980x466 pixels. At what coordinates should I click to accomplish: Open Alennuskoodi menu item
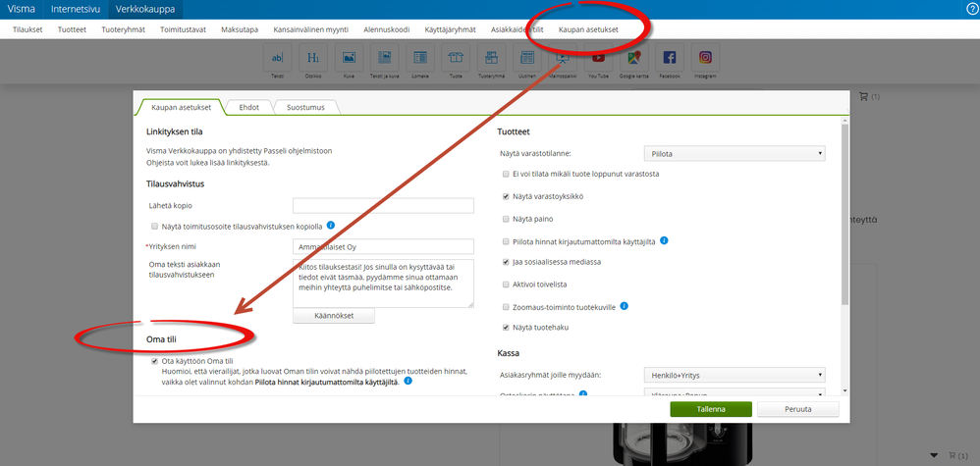pos(386,29)
